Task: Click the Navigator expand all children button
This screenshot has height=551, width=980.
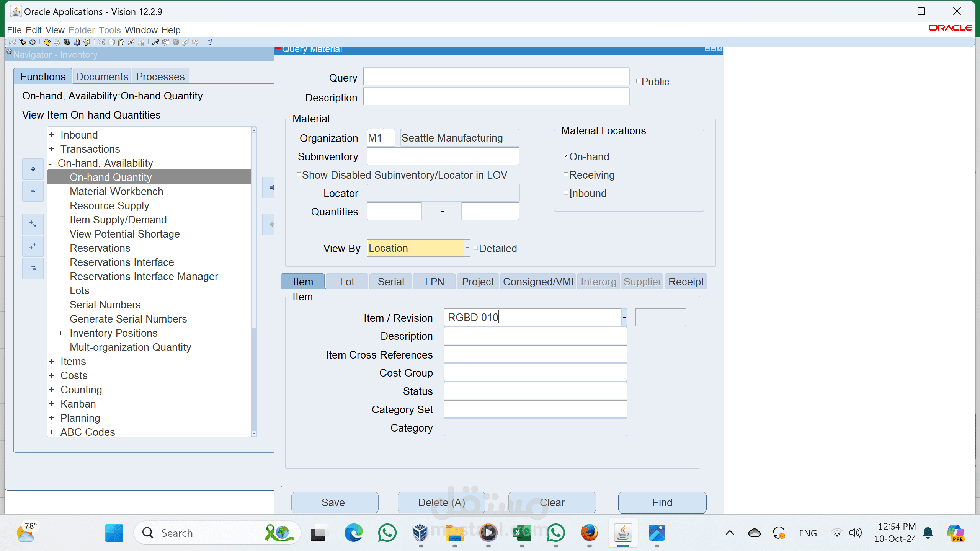Action: 33,224
